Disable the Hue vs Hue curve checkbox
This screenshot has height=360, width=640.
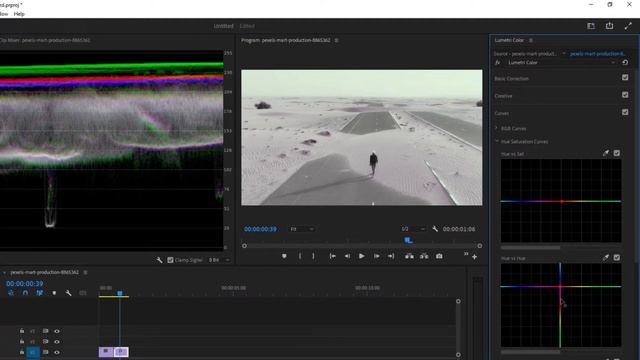617,258
